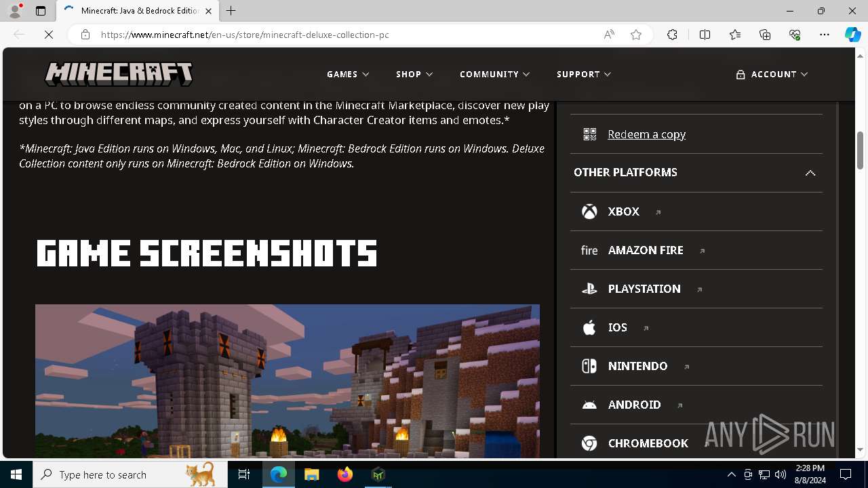Open the notification center icon

coord(846,474)
